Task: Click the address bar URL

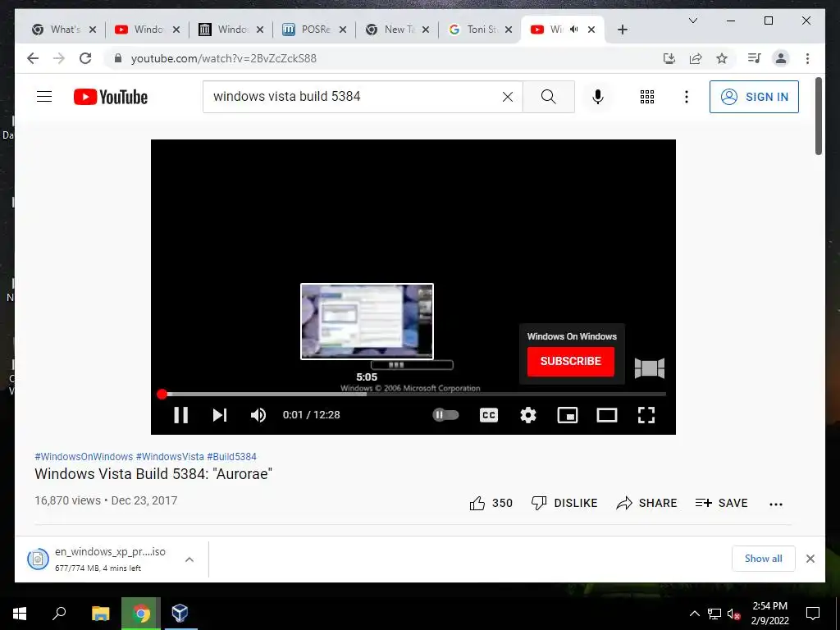Action: [223, 58]
